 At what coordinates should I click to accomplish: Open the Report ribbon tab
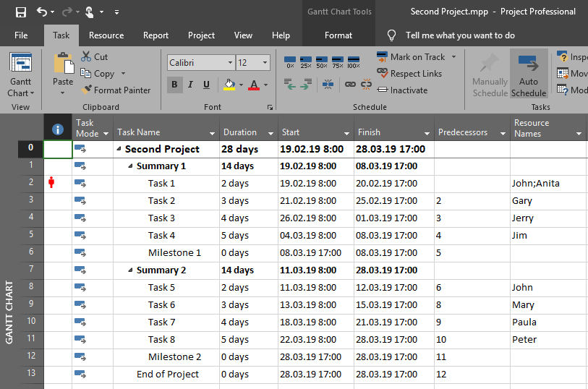tap(155, 35)
